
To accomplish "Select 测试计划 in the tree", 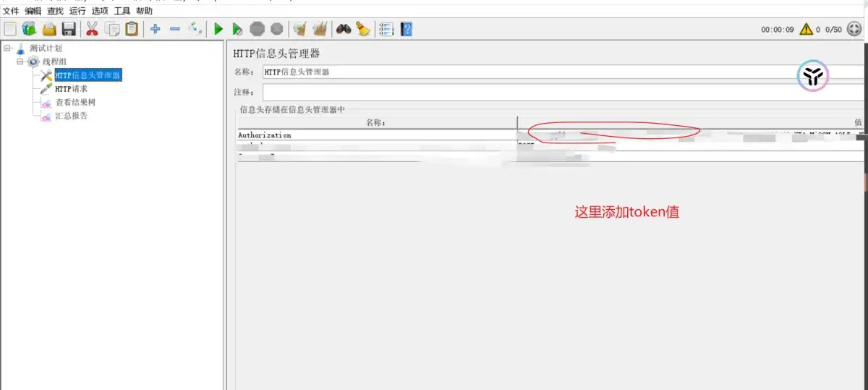I will point(45,48).
